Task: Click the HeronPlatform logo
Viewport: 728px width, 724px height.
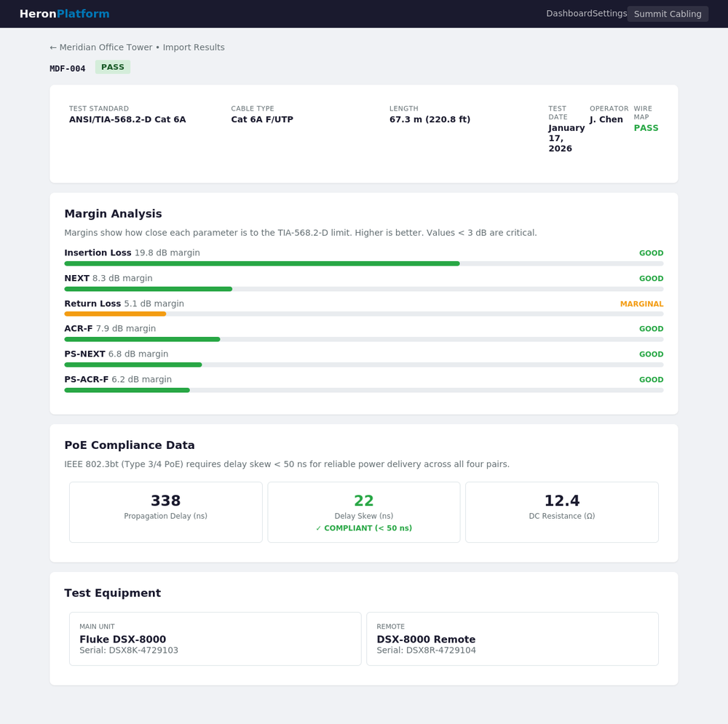Action: tap(64, 14)
